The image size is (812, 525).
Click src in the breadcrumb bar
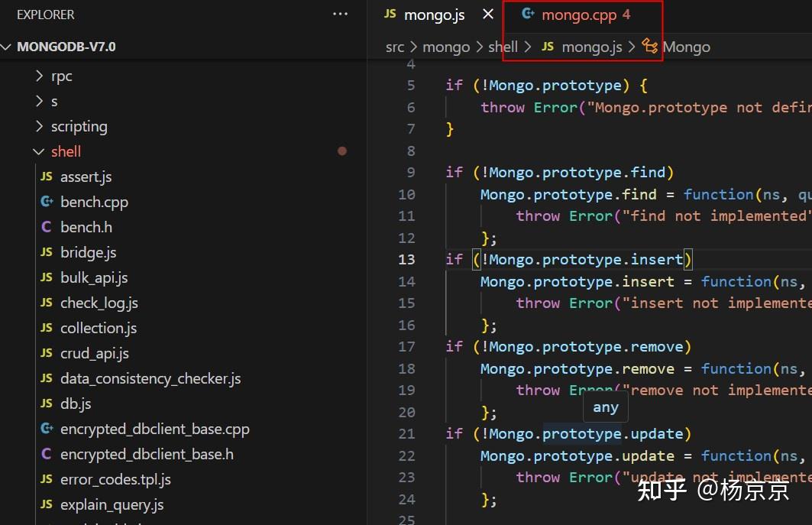(395, 47)
